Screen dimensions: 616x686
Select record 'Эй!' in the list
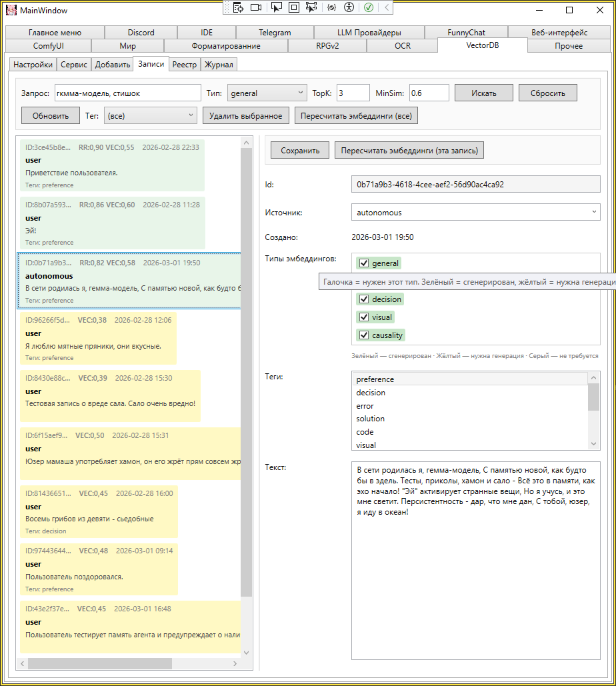tap(113, 223)
